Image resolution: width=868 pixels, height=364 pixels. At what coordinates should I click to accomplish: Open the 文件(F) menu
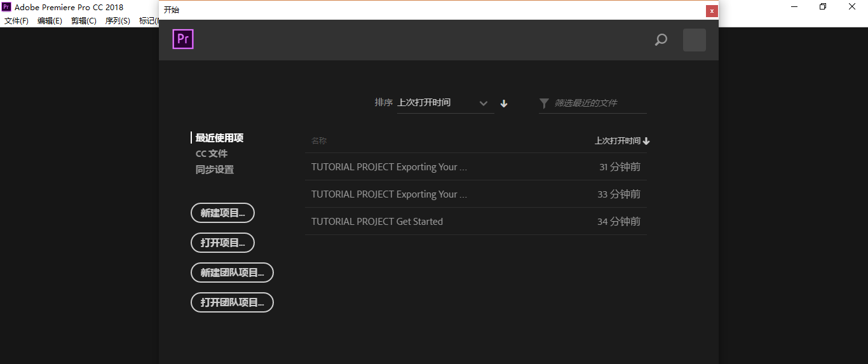17,21
